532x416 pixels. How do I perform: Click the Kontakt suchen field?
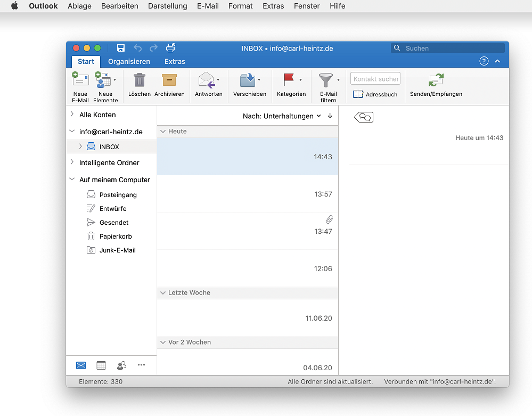tap(375, 79)
